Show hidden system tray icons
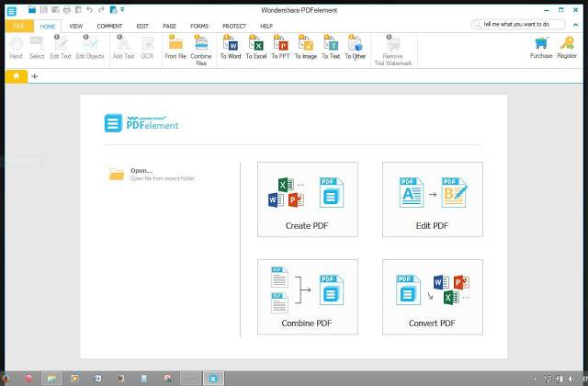This screenshot has width=588, height=386. 535,379
